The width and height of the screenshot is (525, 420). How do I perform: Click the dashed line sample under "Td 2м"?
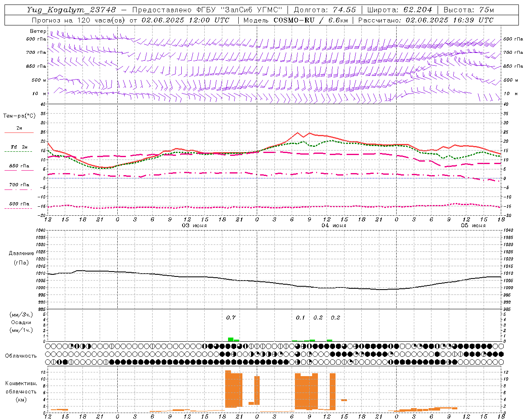tap(18, 152)
